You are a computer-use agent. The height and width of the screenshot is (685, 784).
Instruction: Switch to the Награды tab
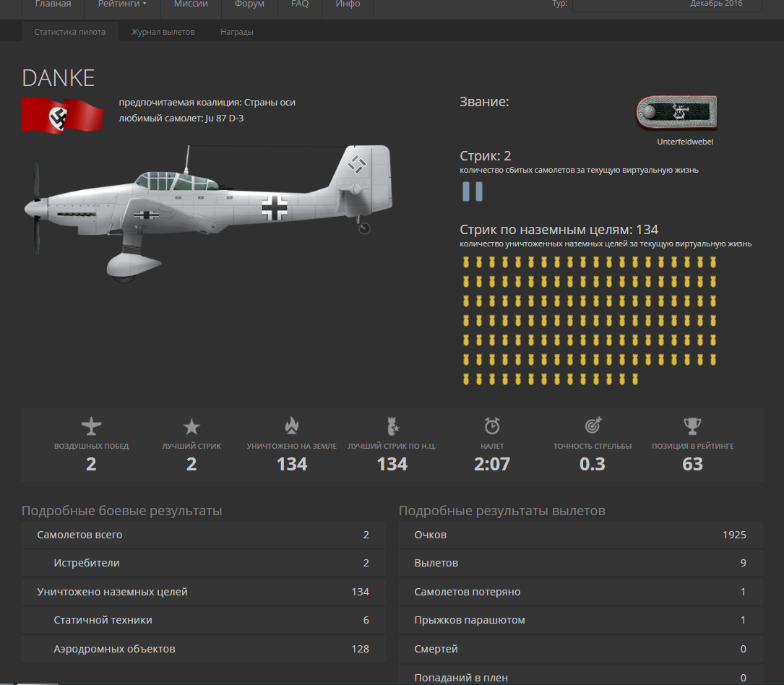237,32
